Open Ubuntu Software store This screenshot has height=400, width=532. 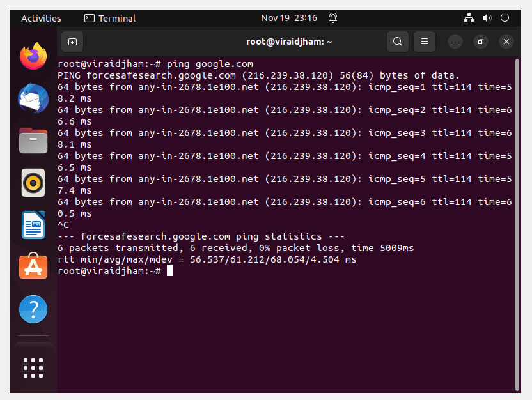point(33,266)
